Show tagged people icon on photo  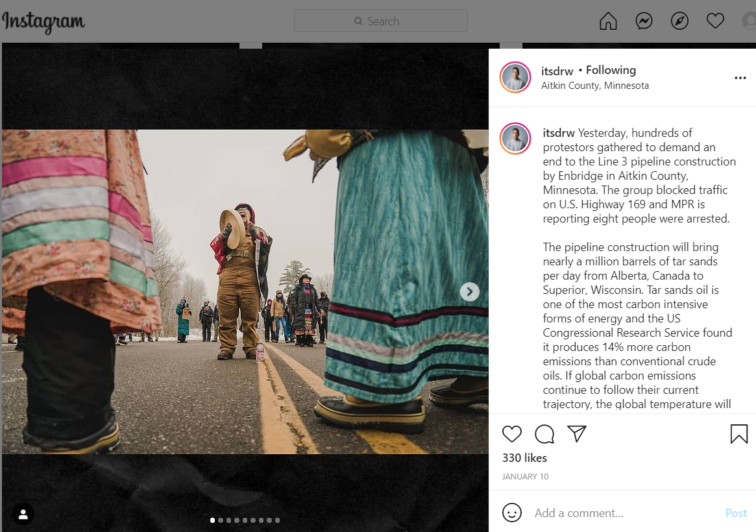coord(23,514)
